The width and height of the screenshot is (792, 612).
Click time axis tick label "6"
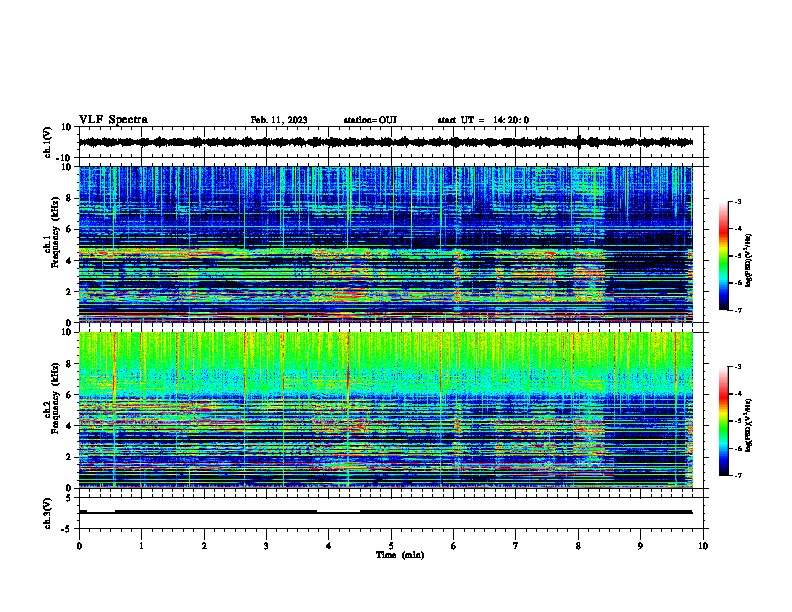click(454, 546)
